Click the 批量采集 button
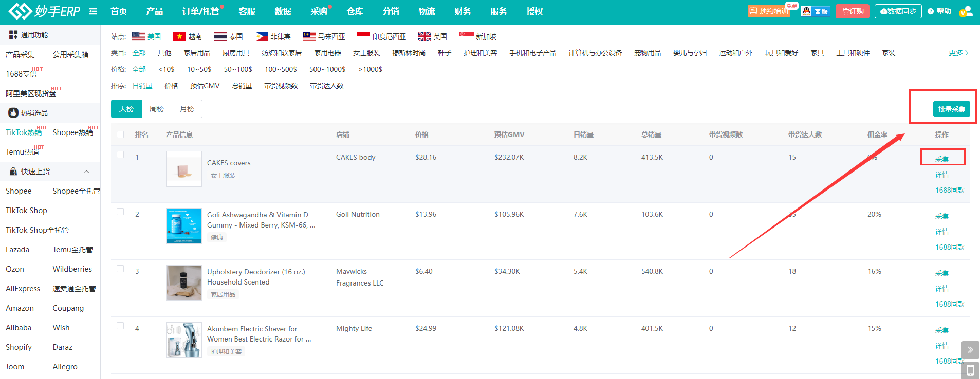The height and width of the screenshot is (379, 980). pyautogui.click(x=951, y=109)
